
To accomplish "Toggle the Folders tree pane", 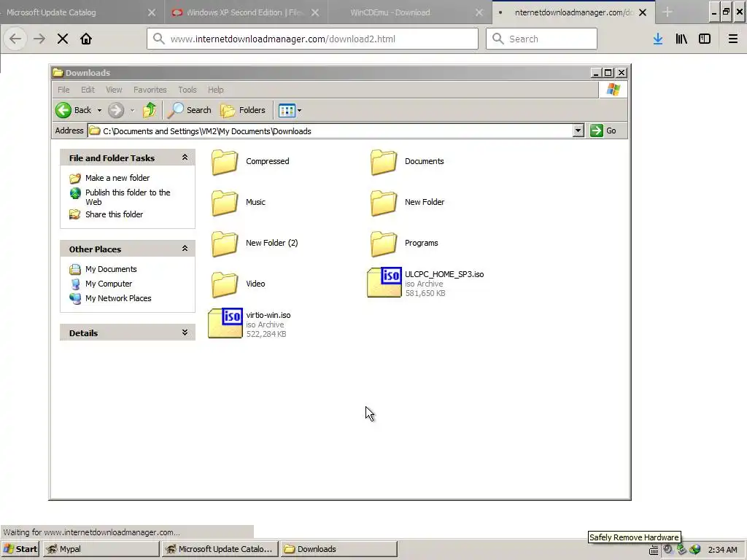I will [243, 111].
